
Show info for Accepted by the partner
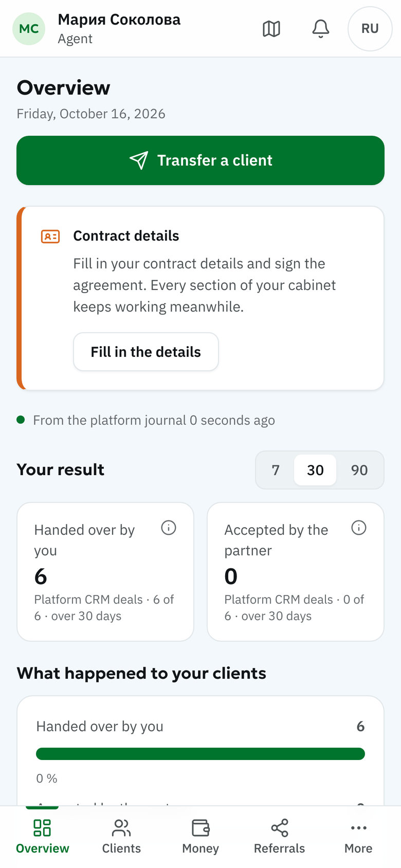pyautogui.click(x=359, y=528)
